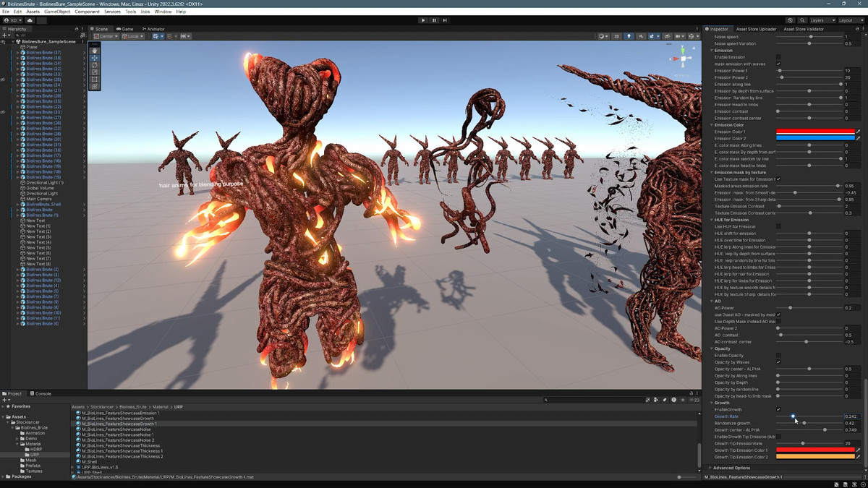Collapse the Emission Color section
The width and height of the screenshot is (868, 488).
click(x=712, y=125)
